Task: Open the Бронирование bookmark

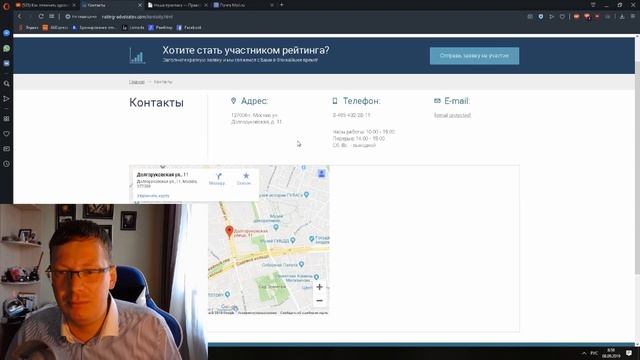Action: click(94, 28)
